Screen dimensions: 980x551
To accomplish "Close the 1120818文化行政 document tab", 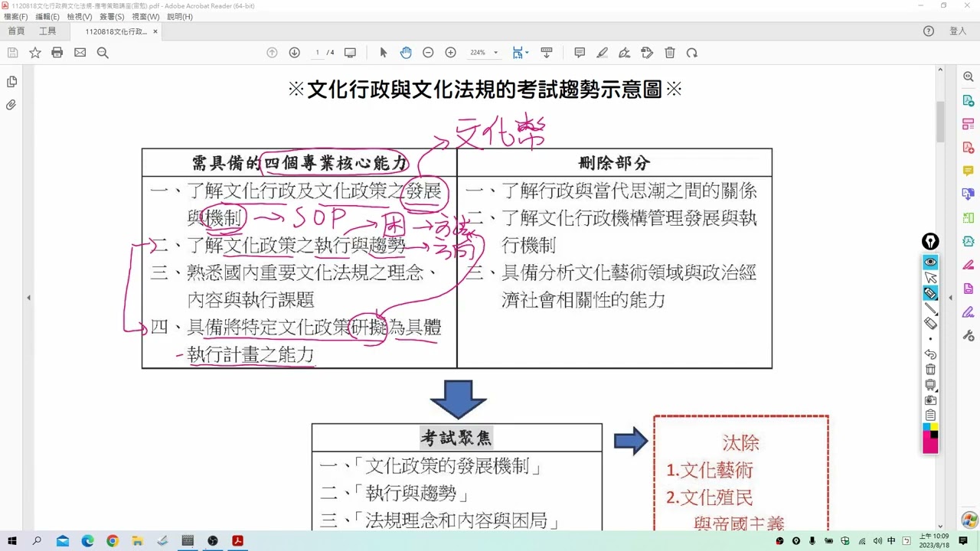I will coord(155,31).
